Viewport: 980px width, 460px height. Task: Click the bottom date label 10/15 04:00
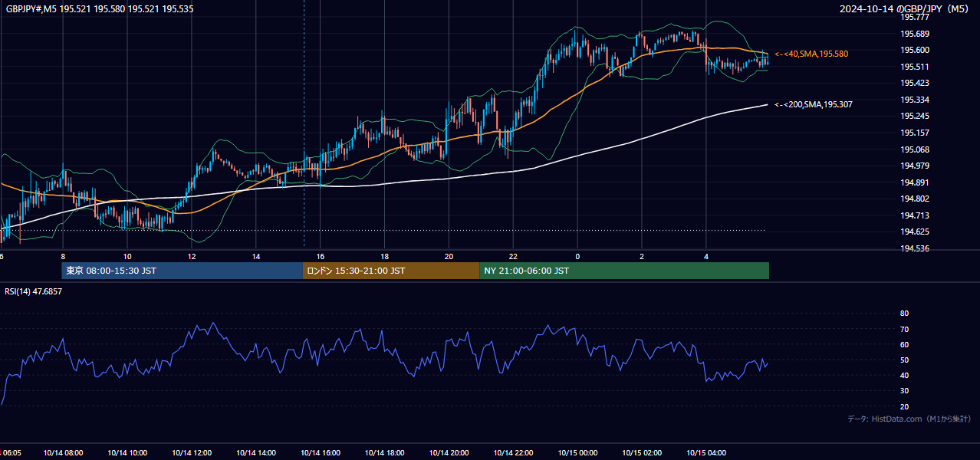click(706, 453)
